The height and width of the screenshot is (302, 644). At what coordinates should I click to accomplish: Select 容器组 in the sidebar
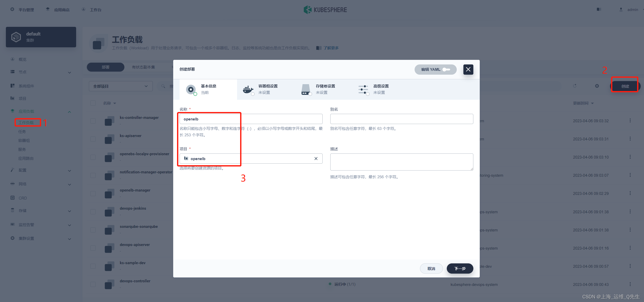24,140
